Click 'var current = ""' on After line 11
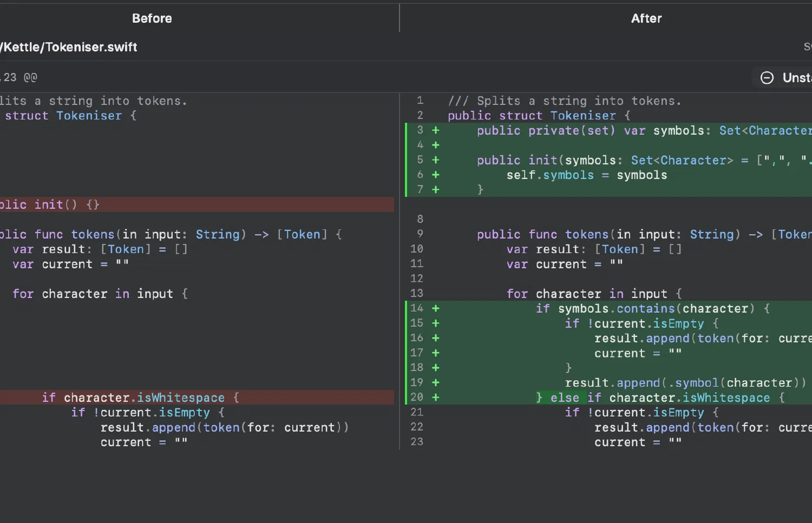The height and width of the screenshot is (523, 812). [x=565, y=264]
